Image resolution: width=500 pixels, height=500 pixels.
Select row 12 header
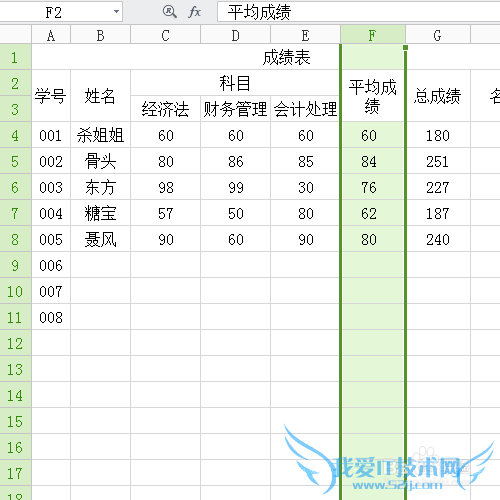coord(15,343)
